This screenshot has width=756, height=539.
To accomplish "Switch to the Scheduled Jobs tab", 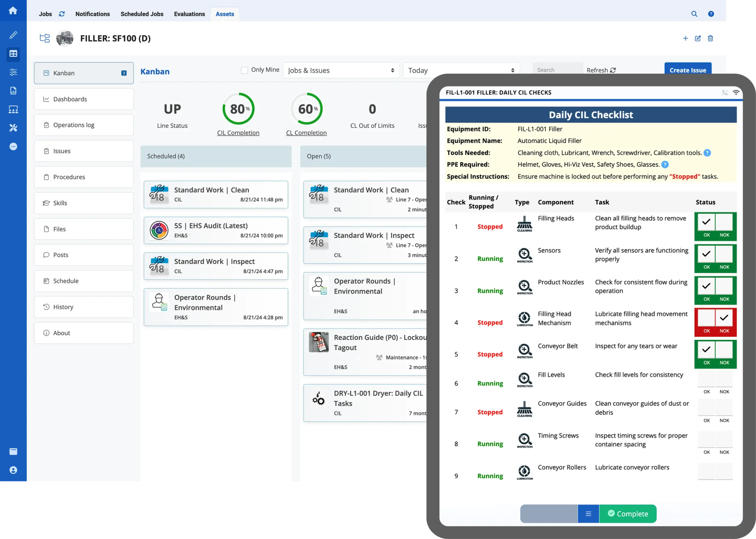I will (x=142, y=14).
